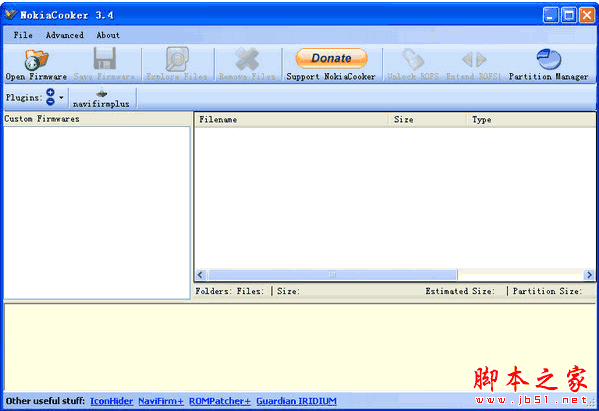Click the Donate button
Image resolution: width=599 pixels, height=411 pixels.
pos(331,58)
